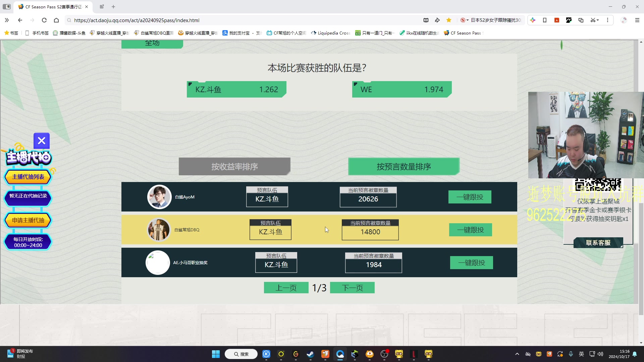The image size is (644, 362).
Task: Close the 主播代抽 floating panel
Action: click(42, 141)
